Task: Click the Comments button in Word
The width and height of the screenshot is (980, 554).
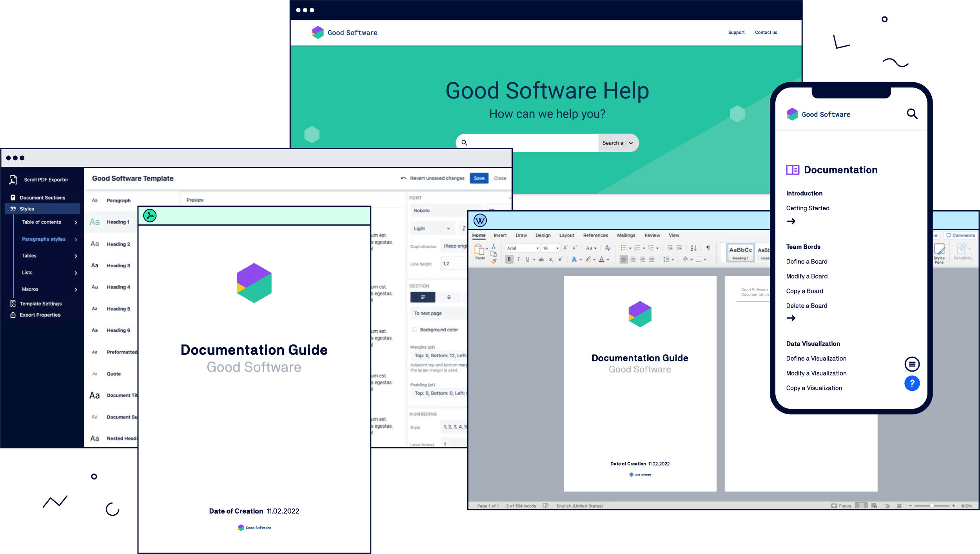Action: 960,235
